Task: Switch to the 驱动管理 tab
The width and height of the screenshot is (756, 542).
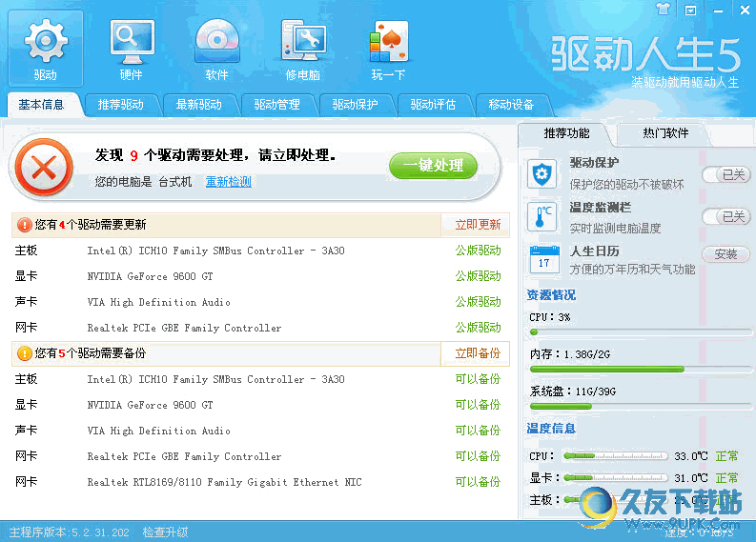Action: (x=276, y=105)
